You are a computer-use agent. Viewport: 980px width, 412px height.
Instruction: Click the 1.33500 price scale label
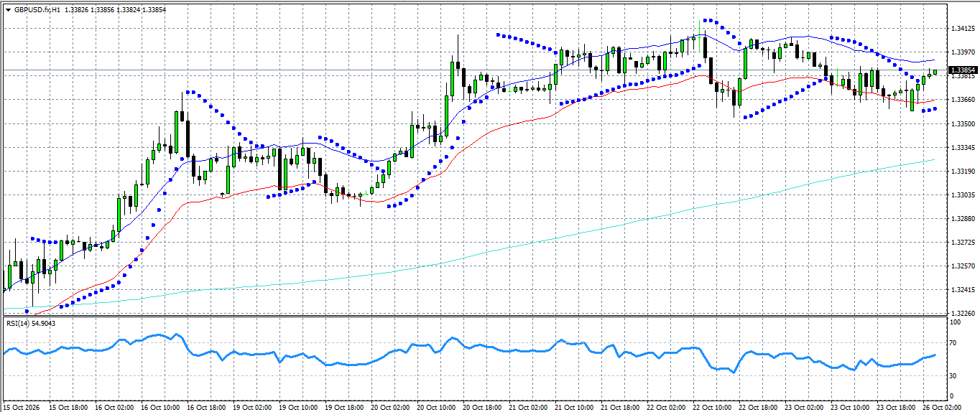[963, 123]
